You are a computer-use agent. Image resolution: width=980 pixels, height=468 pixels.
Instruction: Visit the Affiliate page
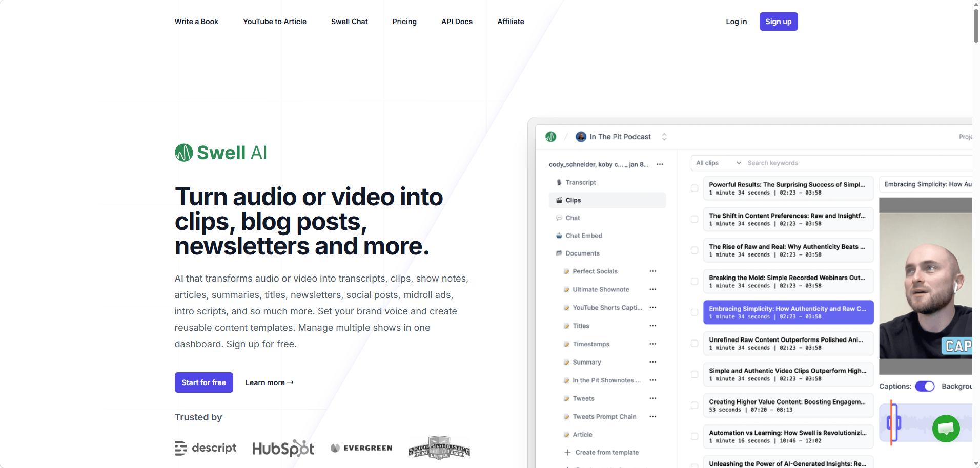(511, 22)
